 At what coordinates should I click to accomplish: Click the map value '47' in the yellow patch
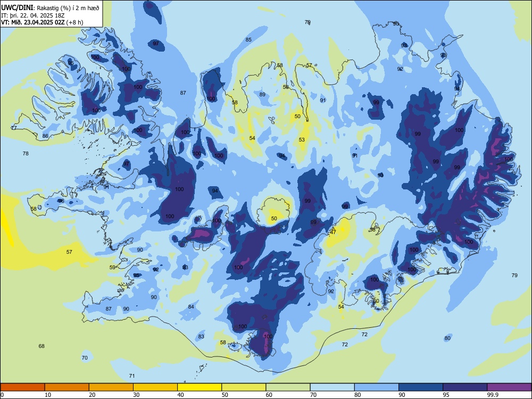click(x=333, y=232)
